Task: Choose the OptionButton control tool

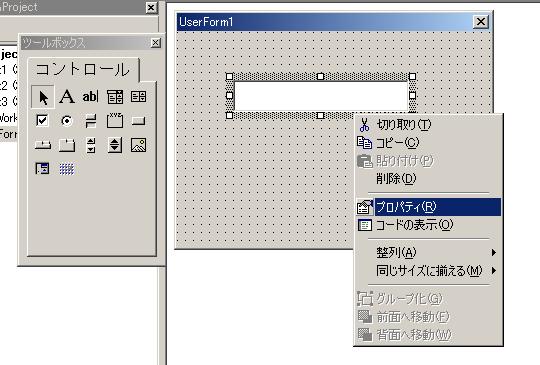Action: (x=66, y=121)
